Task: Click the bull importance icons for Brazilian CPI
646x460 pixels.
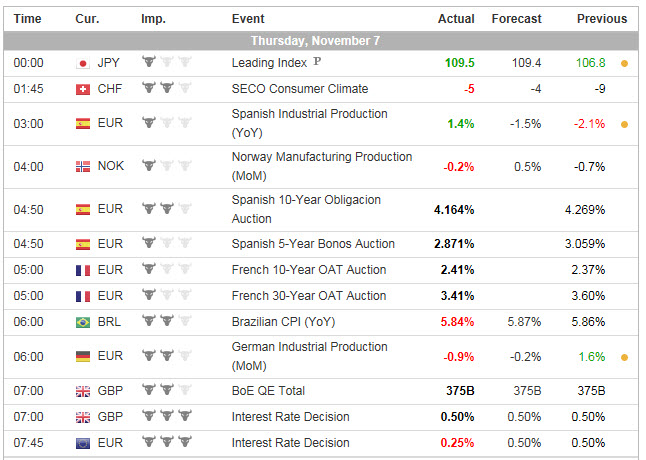Action: 164,322
